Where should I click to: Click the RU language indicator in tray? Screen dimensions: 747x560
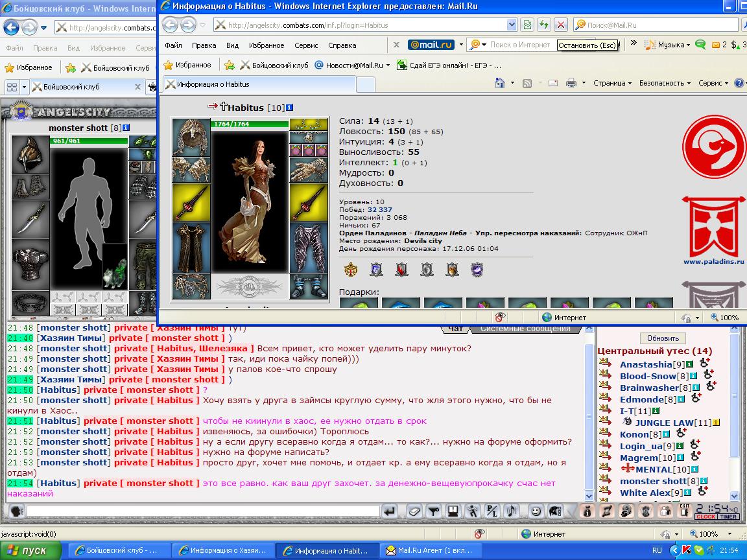coord(657,550)
